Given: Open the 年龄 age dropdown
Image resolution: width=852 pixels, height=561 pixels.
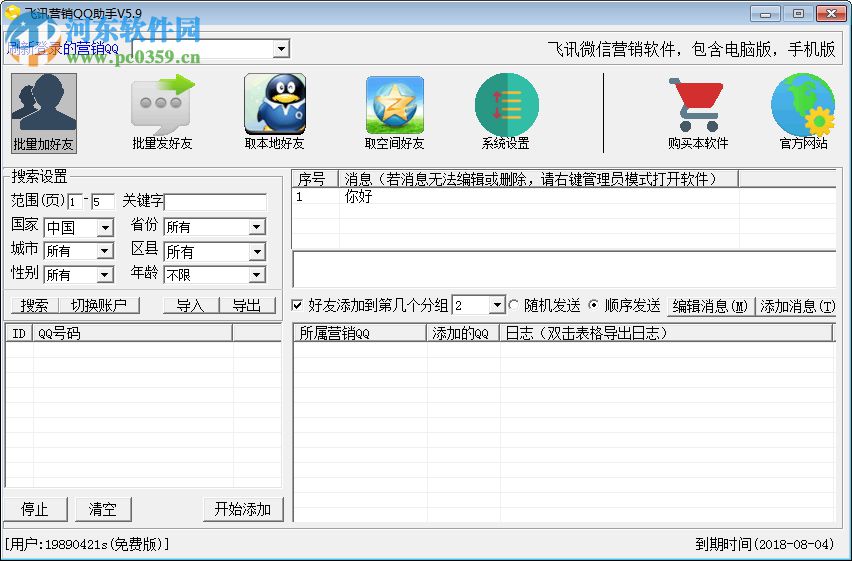Looking at the screenshot, I should point(256,275).
